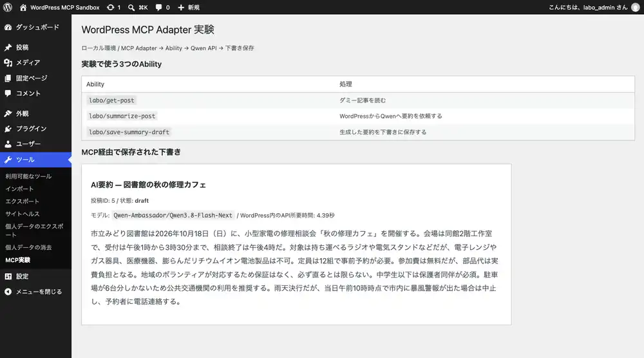Click the ユーザー person icon
644x358 pixels.
tap(8, 144)
